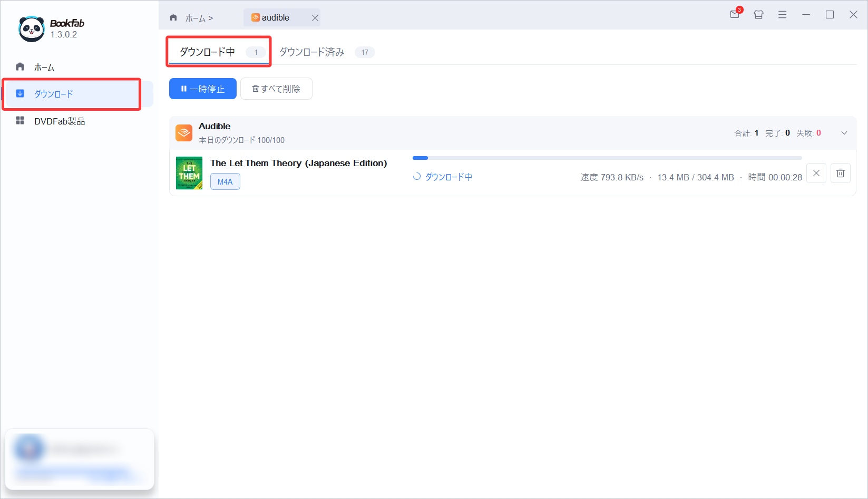The image size is (868, 499).
Task: Click the 時間 00:00:28 text
Action: 775,177
